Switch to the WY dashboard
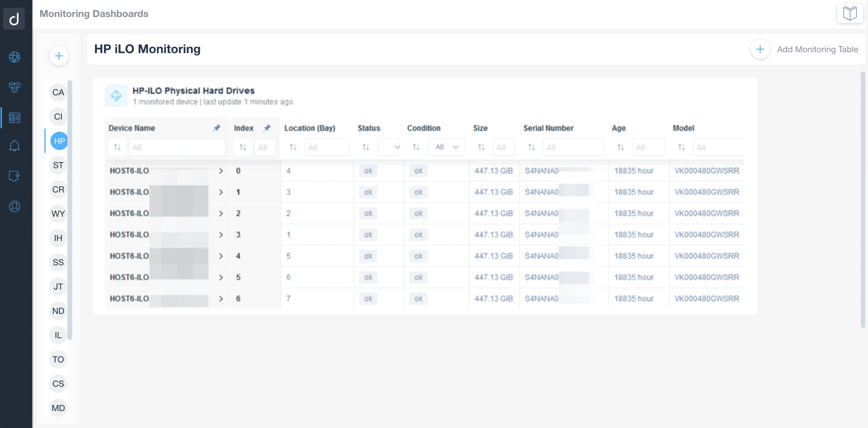Screen dimensions: 868x428 58,214
